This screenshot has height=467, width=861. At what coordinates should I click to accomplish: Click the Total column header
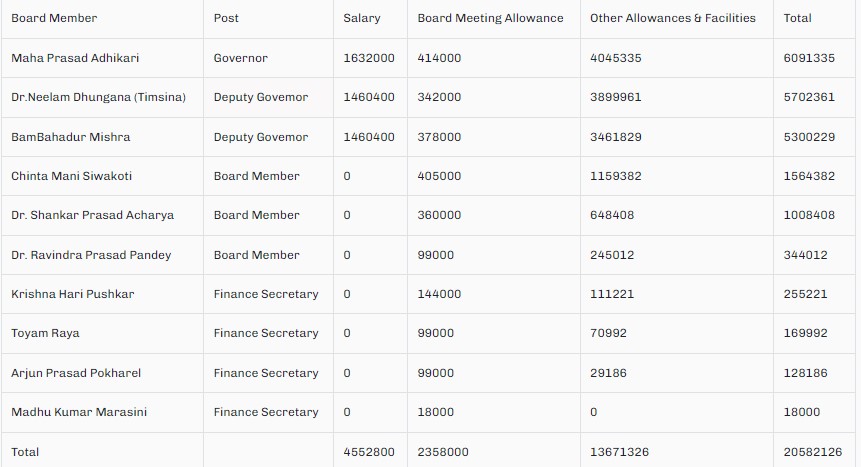pyautogui.click(x=798, y=18)
